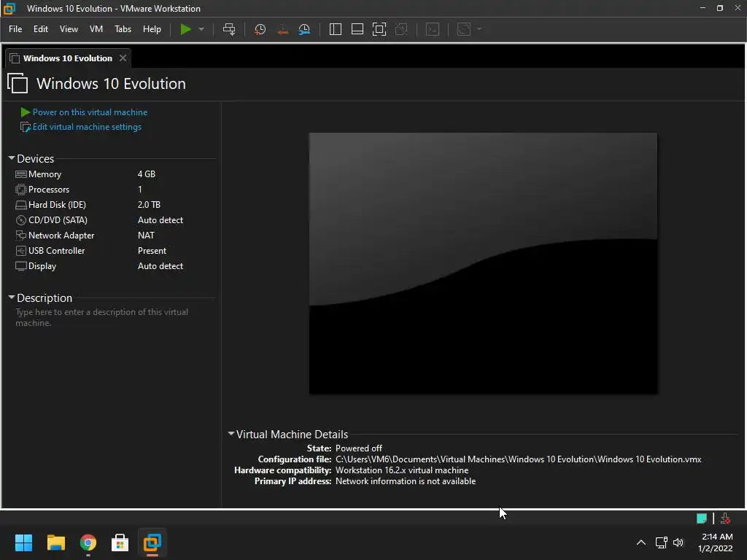Click the Network Adapter device icon

click(x=21, y=236)
